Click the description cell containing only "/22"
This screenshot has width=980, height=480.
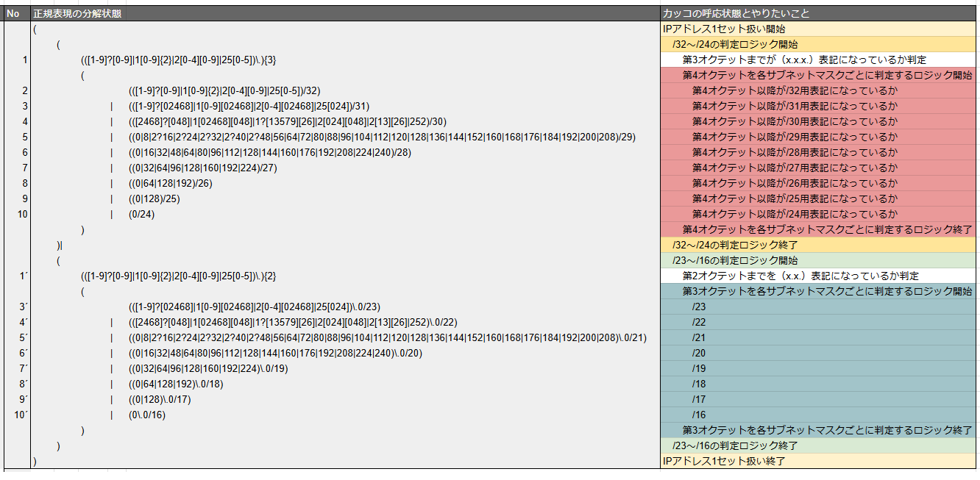[819, 323]
